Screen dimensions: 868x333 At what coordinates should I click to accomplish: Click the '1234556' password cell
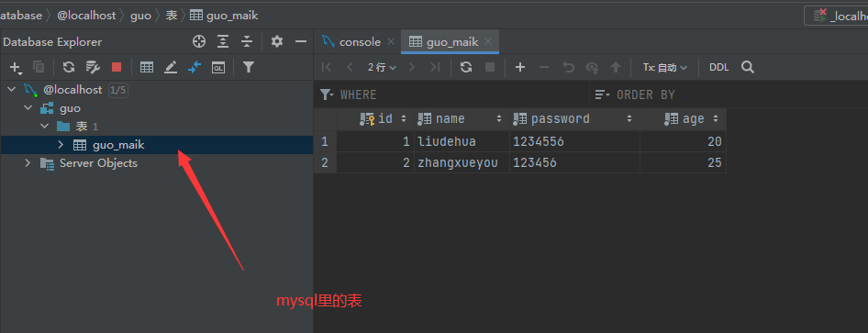pyautogui.click(x=574, y=141)
